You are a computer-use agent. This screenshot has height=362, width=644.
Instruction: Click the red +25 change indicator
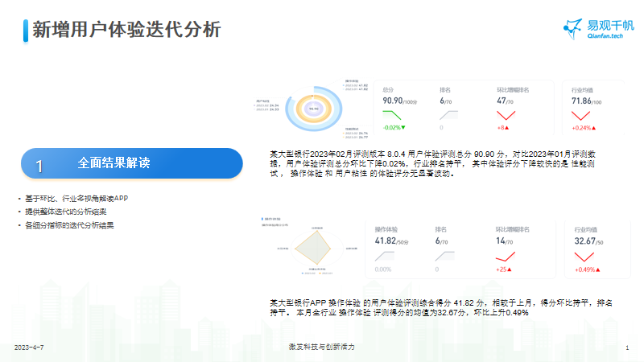coord(504,269)
